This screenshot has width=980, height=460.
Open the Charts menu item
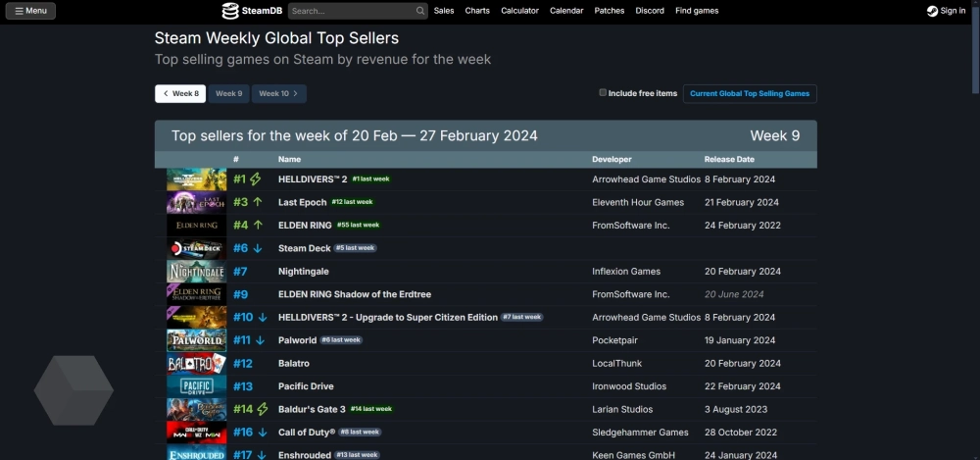[x=477, y=11]
